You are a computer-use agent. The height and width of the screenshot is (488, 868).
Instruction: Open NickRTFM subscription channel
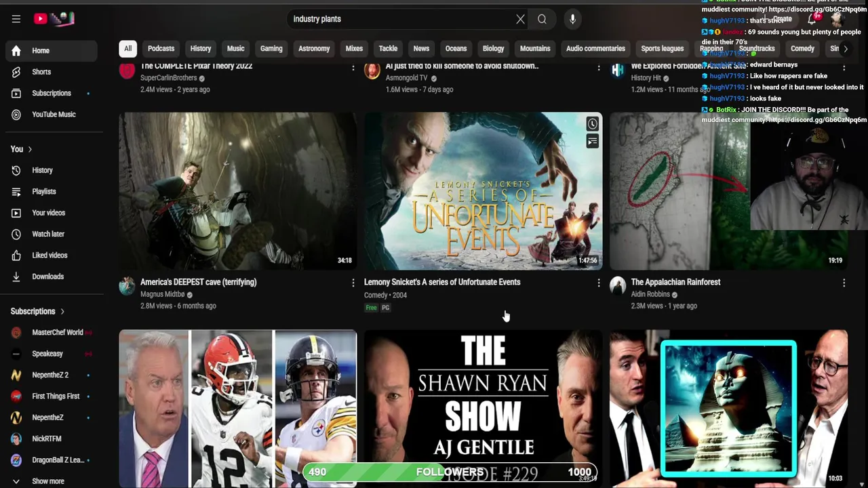[52, 439]
